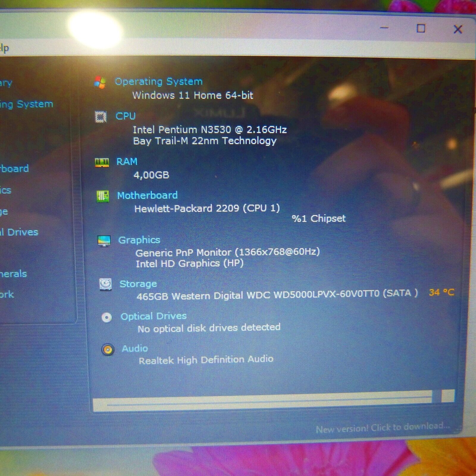476x476 pixels.
Task: Select Summary in the sidebar
Action: (x=6, y=83)
